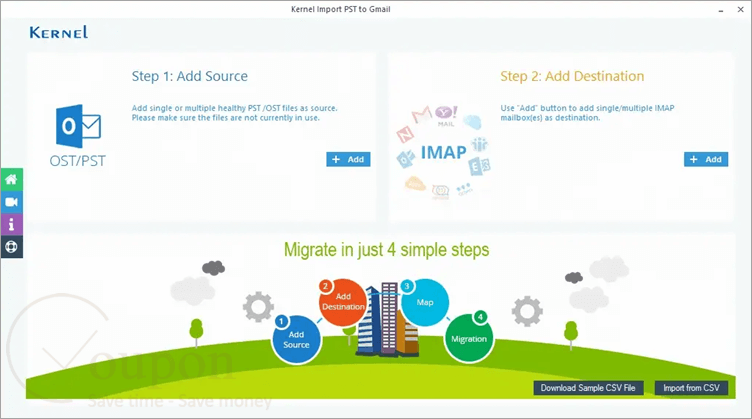Screen dimensions: 752x419
Task: Click Import from CSV button
Action: [691, 388]
